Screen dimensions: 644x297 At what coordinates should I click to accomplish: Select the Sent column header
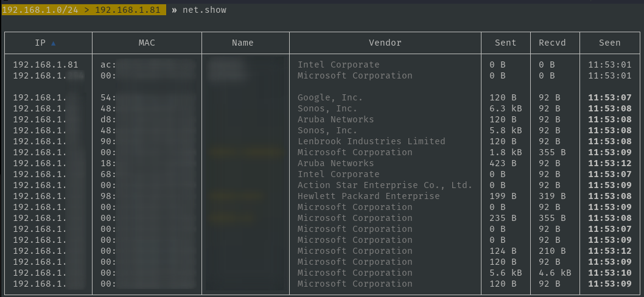pyautogui.click(x=505, y=43)
